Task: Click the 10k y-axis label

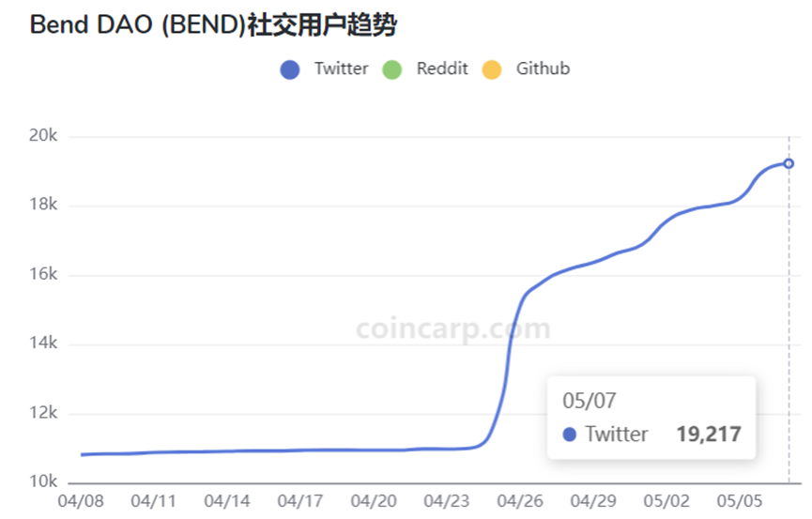Action: 43,481
